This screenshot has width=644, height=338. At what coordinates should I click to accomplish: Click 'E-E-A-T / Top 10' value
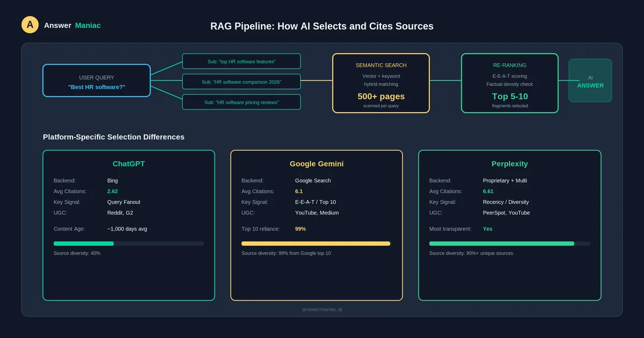click(316, 202)
